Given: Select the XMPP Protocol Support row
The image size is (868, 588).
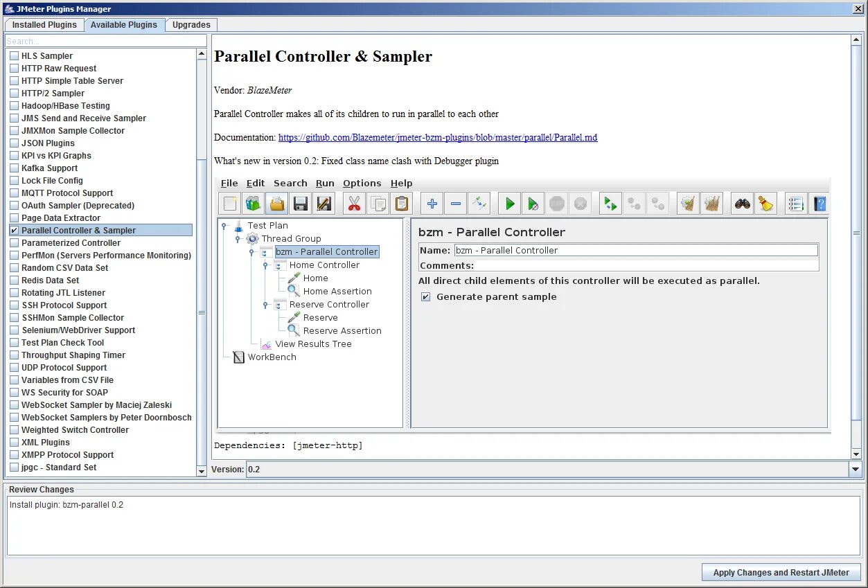Looking at the screenshot, I should (101, 455).
